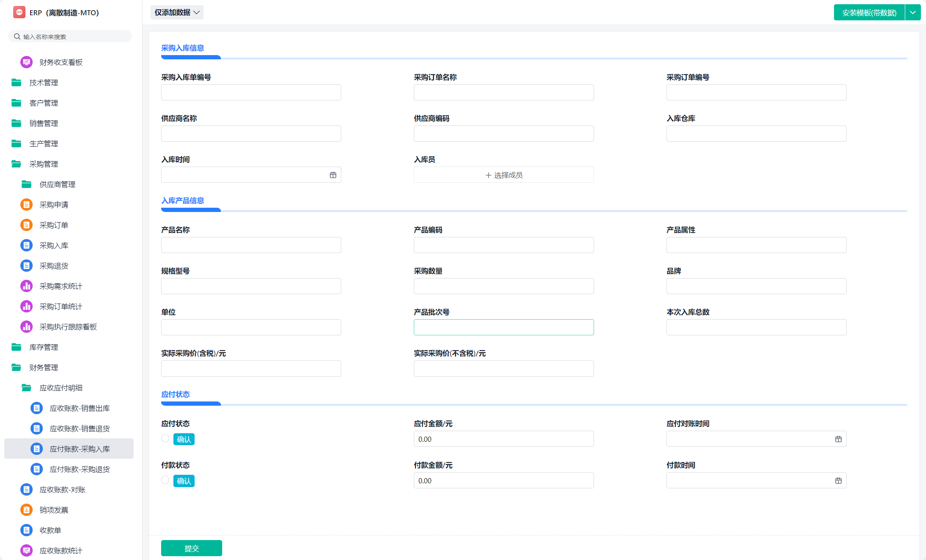Open 应付账款-采购退货 menu item
This screenshot has width=926, height=560.
80,469
